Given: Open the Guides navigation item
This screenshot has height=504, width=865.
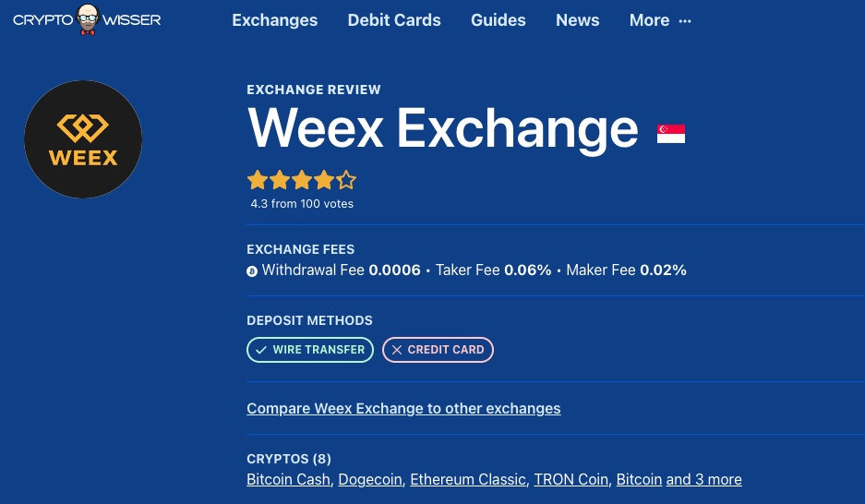Looking at the screenshot, I should 499,20.
